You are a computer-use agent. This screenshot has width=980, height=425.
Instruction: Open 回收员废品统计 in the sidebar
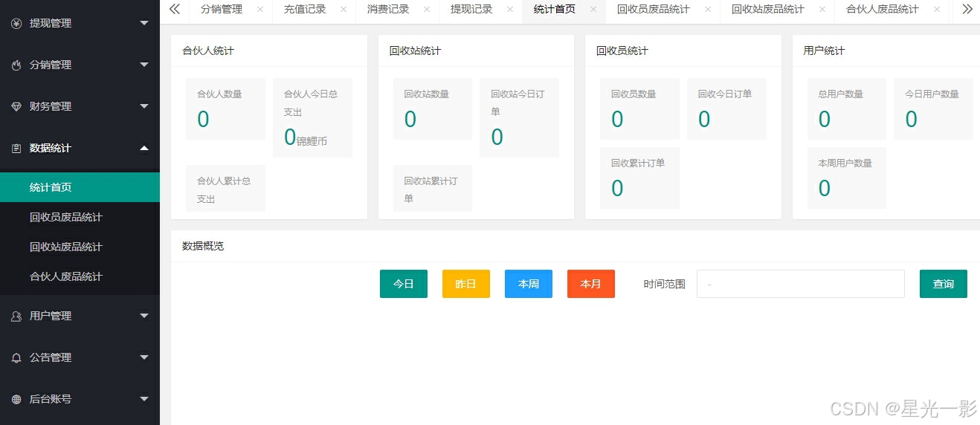pyautogui.click(x=80, y=217)
